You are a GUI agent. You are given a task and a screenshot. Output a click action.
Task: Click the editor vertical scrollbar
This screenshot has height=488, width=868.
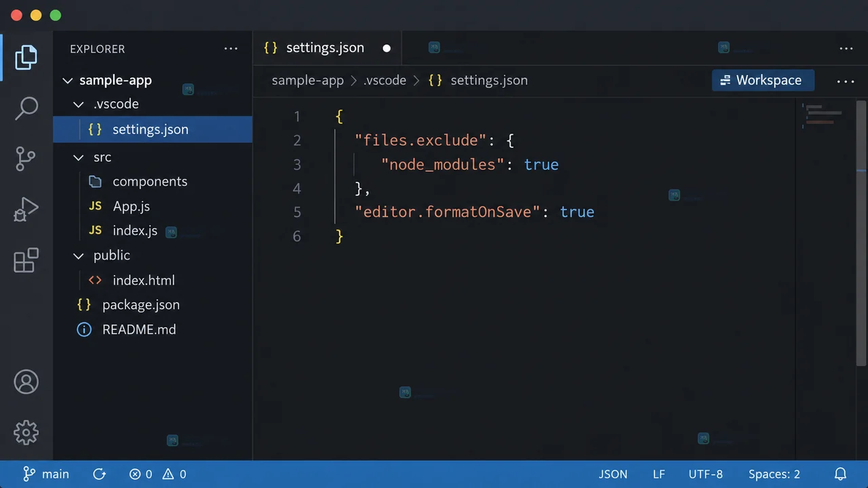(861, 234)
